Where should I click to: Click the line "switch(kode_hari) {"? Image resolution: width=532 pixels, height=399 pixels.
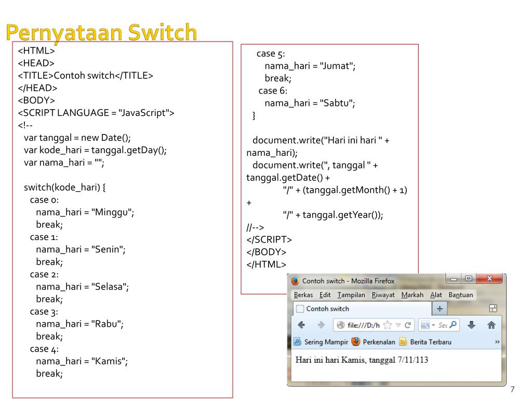pyautogui.click(x=64, y=187)
